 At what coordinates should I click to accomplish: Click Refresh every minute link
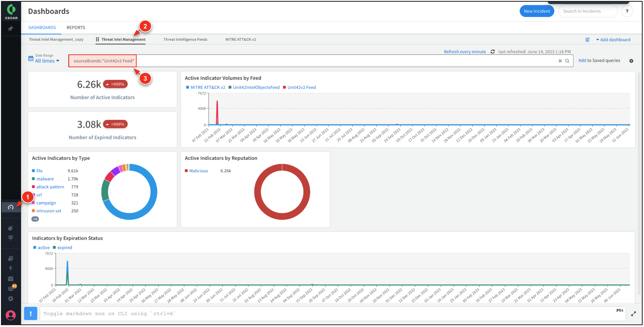point(465,52)
